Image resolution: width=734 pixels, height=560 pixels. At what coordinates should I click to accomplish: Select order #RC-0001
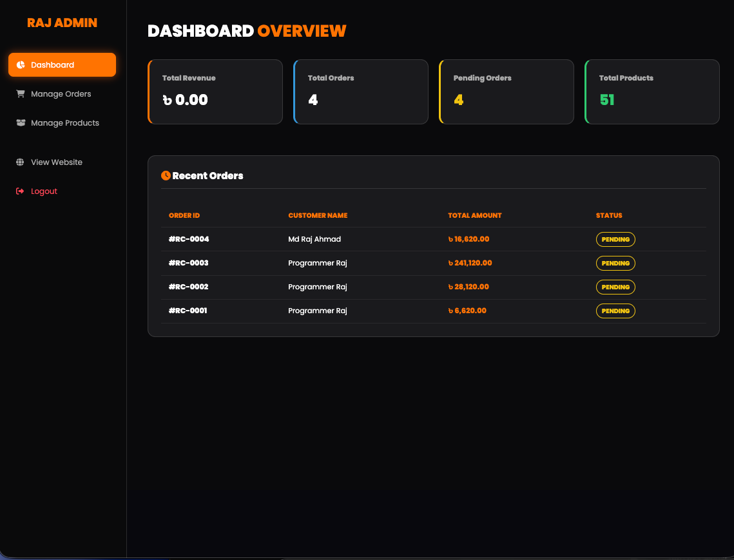tap(188, 311)
